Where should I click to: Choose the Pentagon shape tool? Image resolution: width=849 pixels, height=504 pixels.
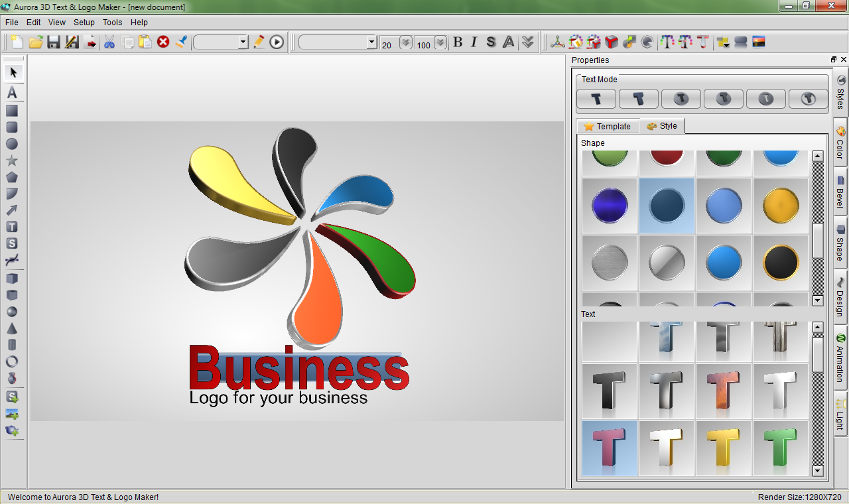[12, 177]
